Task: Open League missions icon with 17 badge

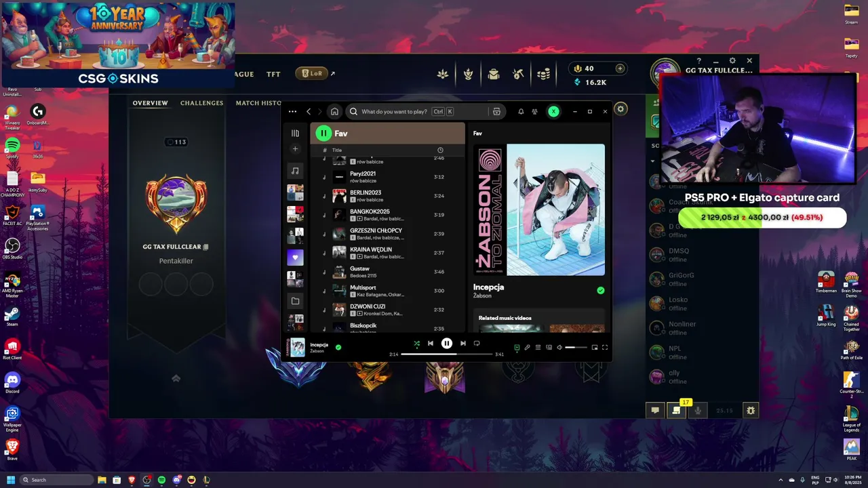Action: (676, 410)
